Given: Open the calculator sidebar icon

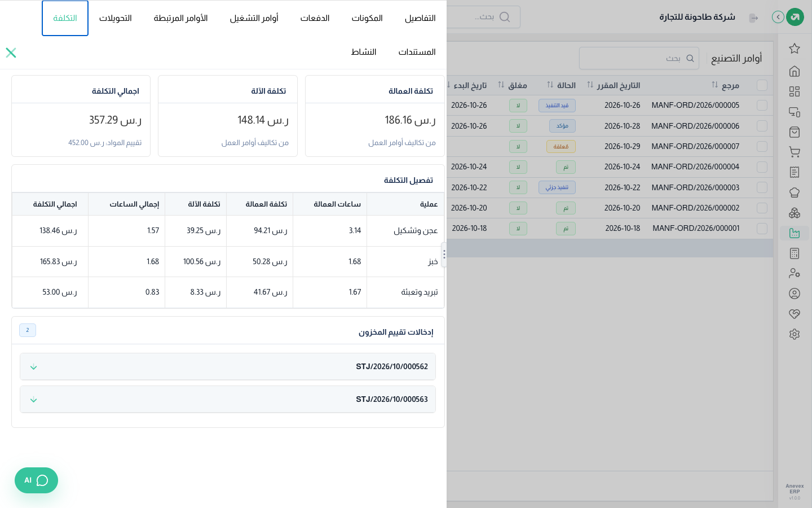Looking at the screenshot, I should pos(795,253).
